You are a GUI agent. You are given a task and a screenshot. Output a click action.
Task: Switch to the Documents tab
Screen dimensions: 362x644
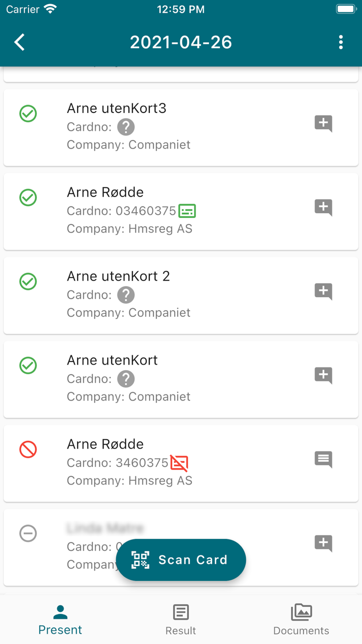301,619
